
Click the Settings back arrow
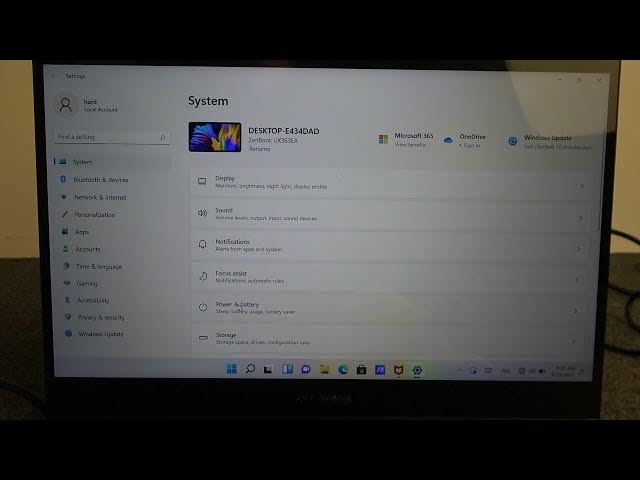pyautogui.click(x=53, y=76)
